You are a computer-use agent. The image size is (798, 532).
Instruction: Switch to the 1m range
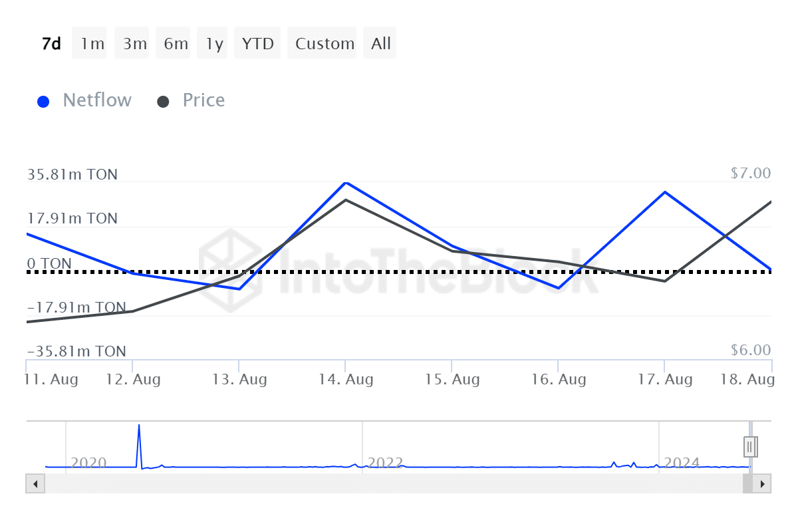click(x=92, y=44)
